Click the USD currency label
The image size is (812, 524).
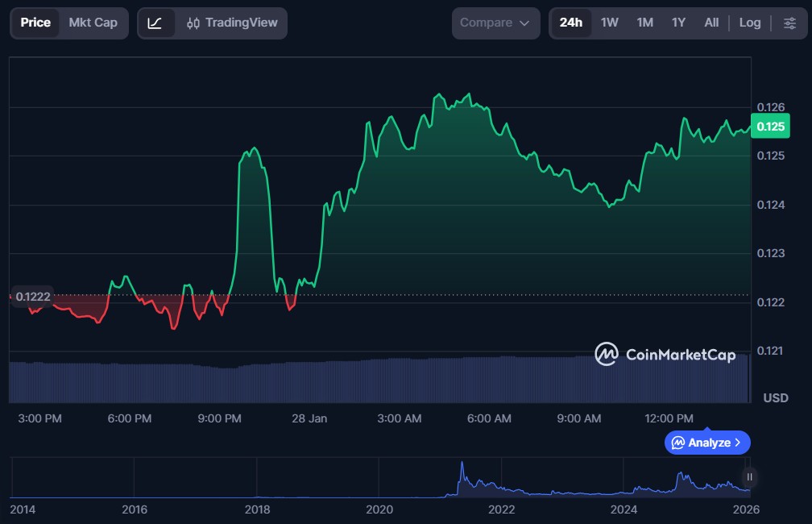[x=775, y=398]
